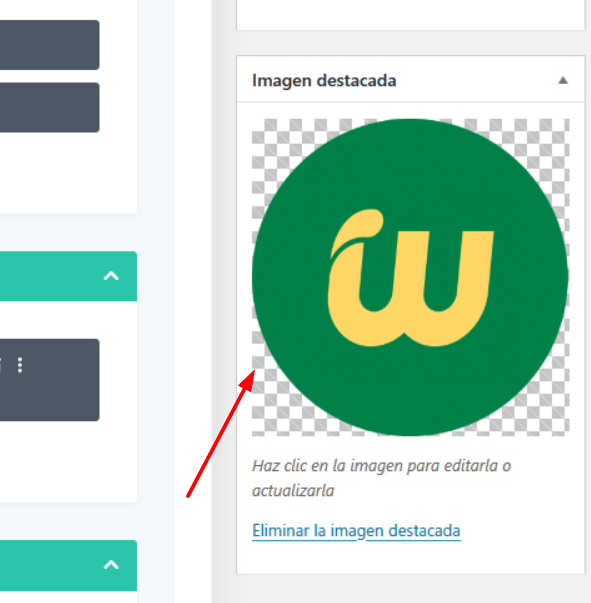The height and width of the screenshot is (603, 591).
Task: Click the Haz clic en la imagen hint text
Action: pyautogui.click(x=381, y=478)
